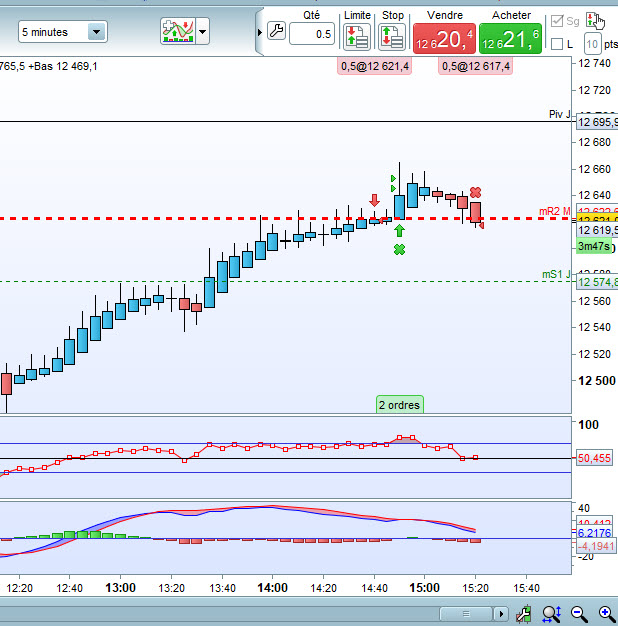Click the 13:00 time axis label

click(x=120, y=588)
